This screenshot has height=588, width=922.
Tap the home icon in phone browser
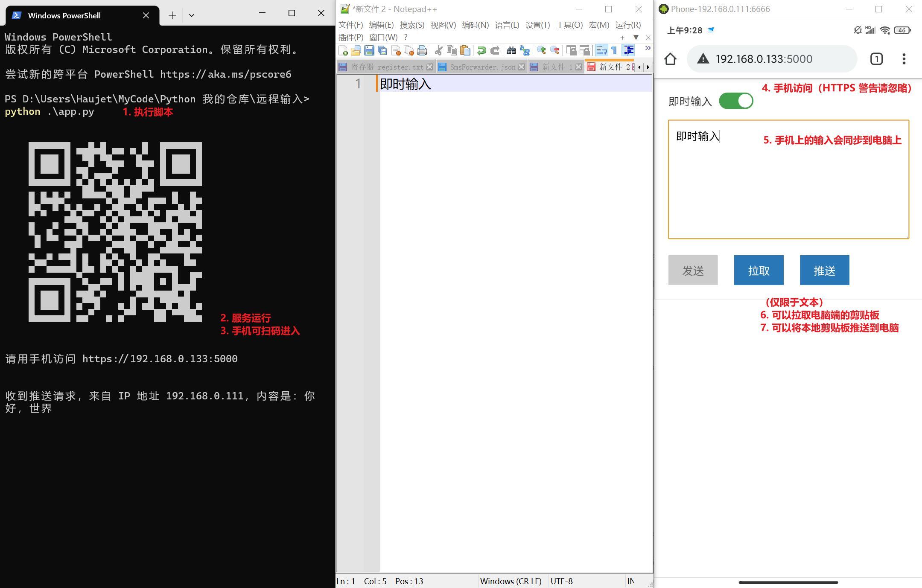670,59
